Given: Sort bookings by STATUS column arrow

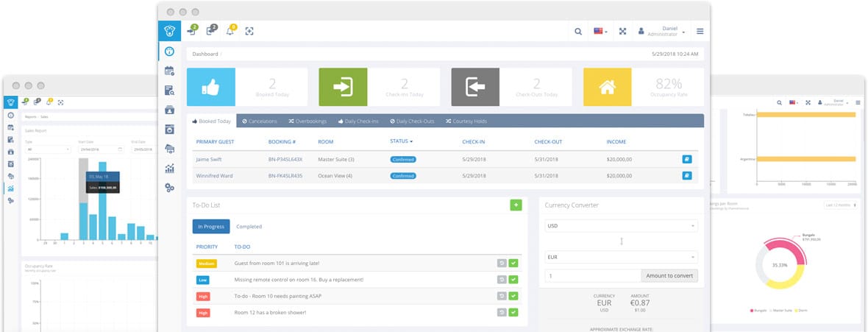Looking at the screenshot, I should click(x=411, y=141).
